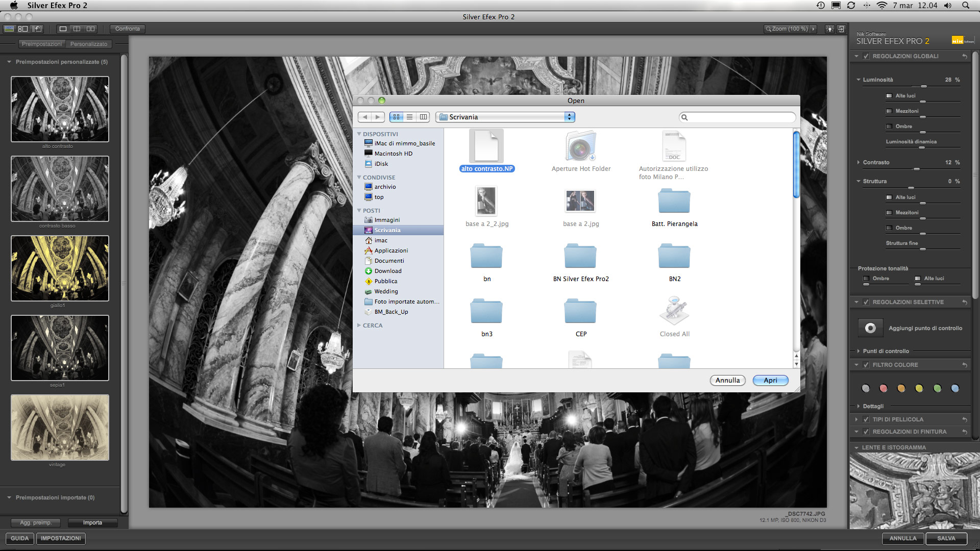Switch to side-by-side preview mode
Viewport: 980px width, 551px height.
pos(90,29)
